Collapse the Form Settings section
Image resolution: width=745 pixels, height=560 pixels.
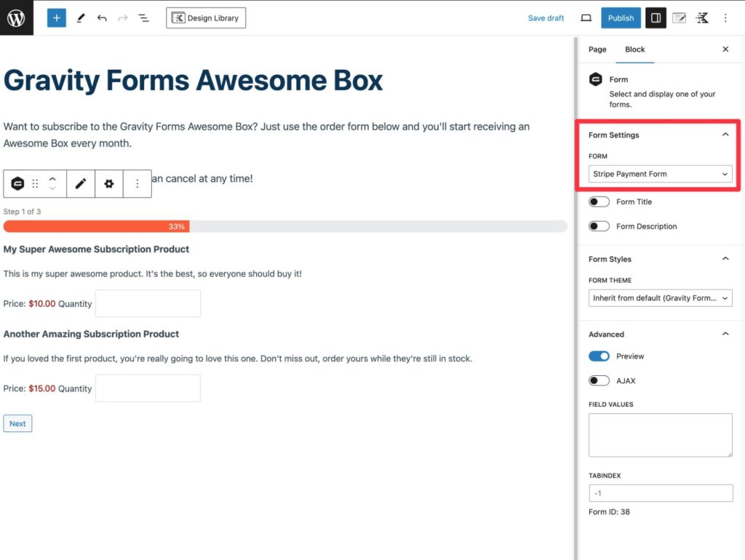[x=725, y=134]
